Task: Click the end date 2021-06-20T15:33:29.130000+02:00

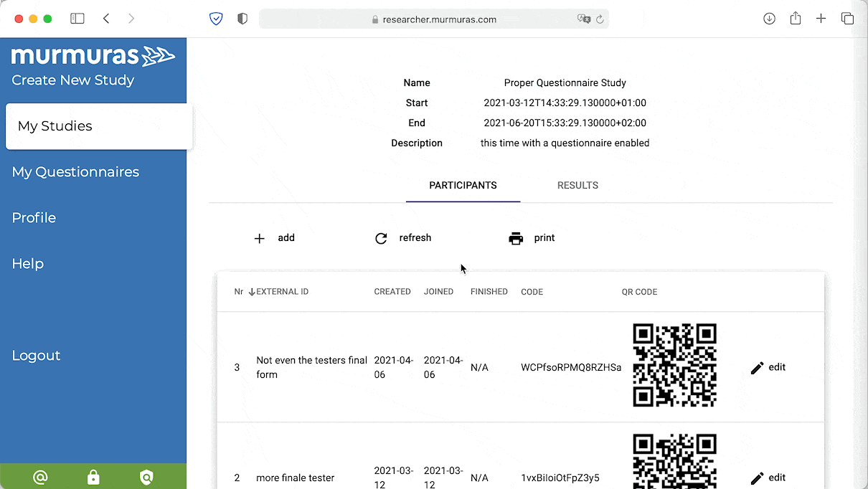Action: [565, 123]
